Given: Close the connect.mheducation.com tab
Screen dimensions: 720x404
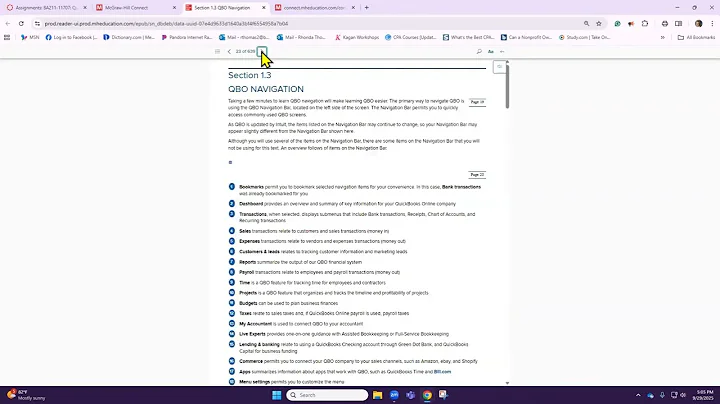Looking at the screenshot, I should click(x=353, y=8).
